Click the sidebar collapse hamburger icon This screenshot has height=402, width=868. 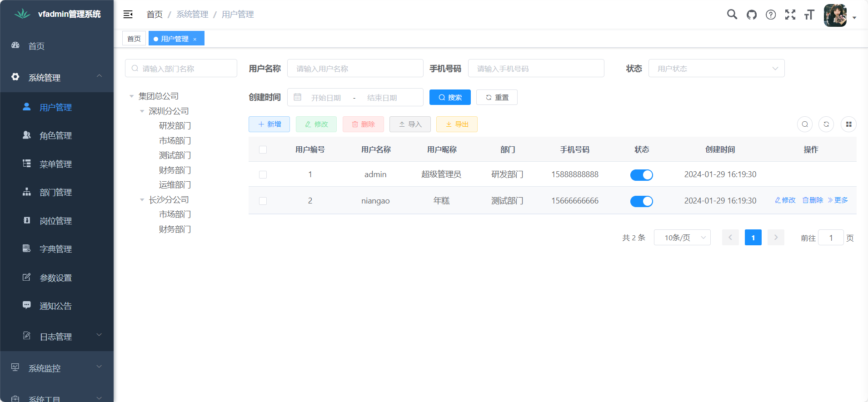(x=128, y=15)
